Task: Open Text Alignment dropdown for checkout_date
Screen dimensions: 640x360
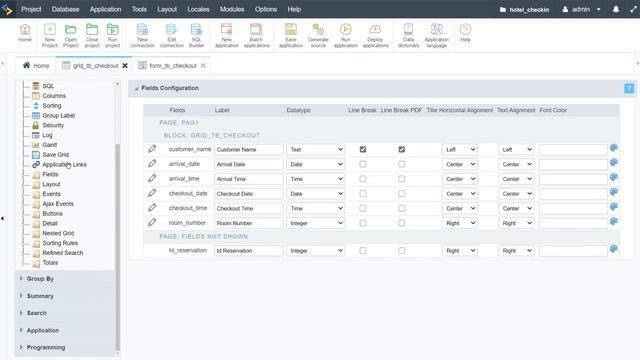Action: [x=516, y=193]
